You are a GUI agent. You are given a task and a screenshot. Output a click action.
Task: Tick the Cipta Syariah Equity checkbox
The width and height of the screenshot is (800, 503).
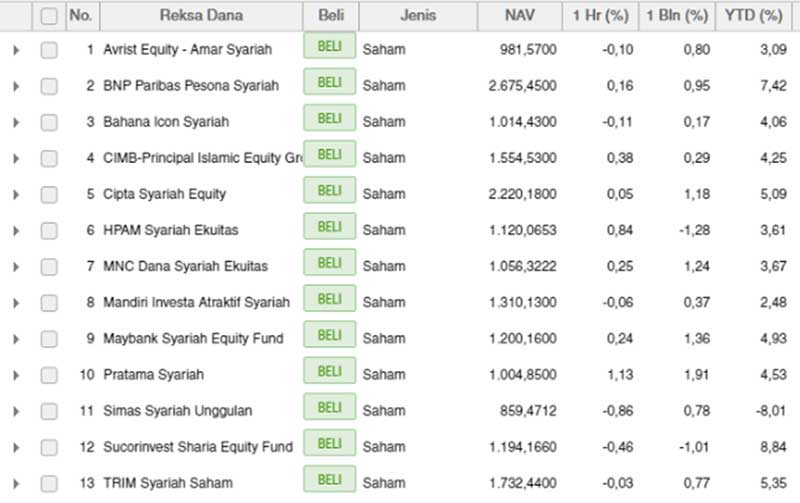49,195
